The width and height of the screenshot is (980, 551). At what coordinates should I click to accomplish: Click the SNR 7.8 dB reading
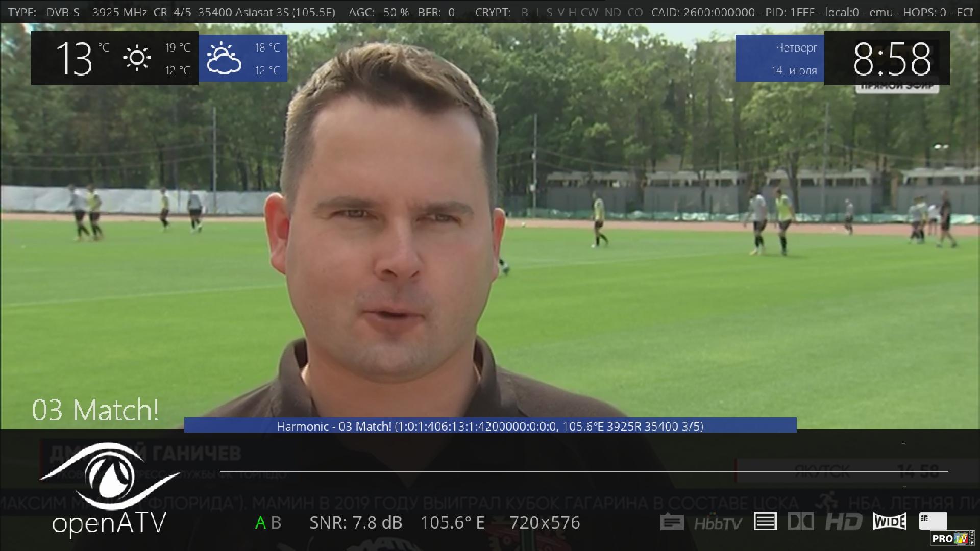click(x=356, y=523)
